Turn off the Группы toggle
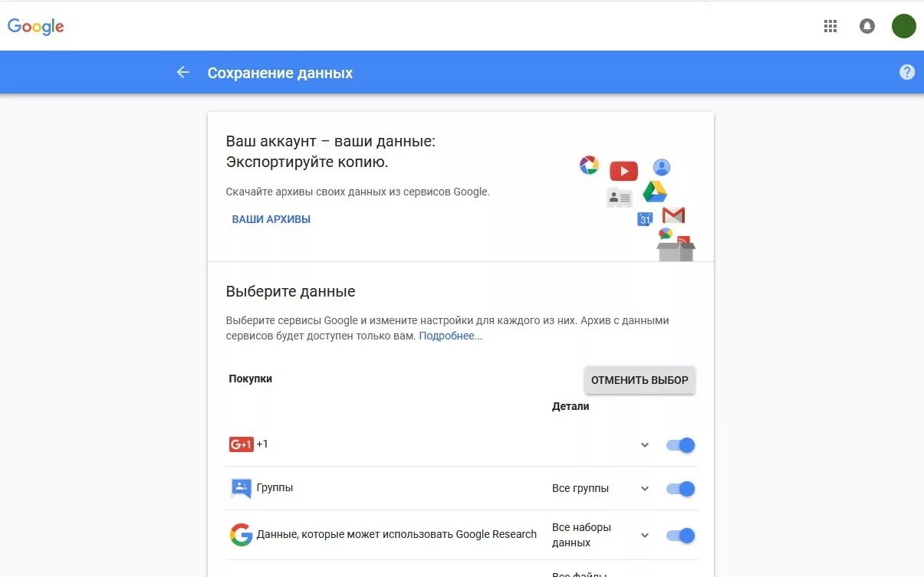 (681, 488)
